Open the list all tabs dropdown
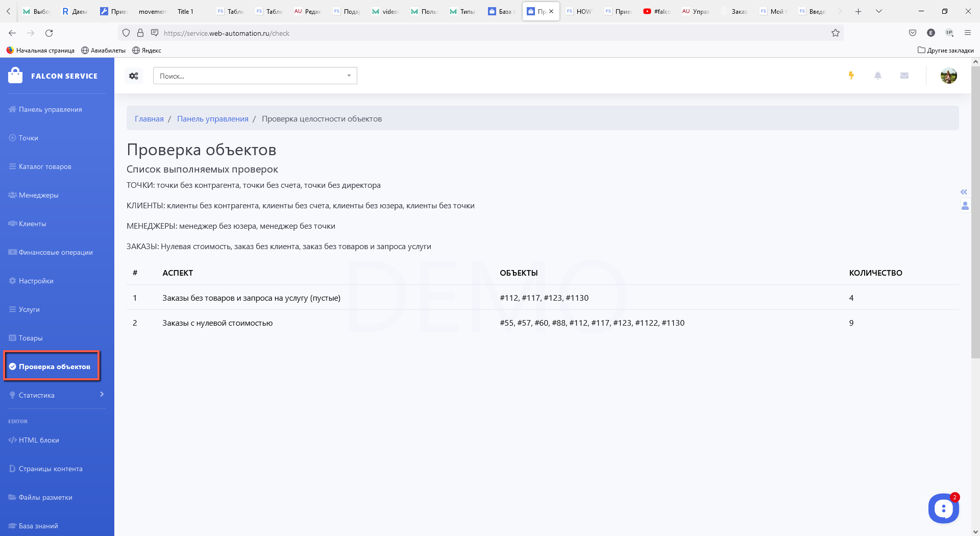The width and height of the screenshot is (980, 536). pos(879,11)
